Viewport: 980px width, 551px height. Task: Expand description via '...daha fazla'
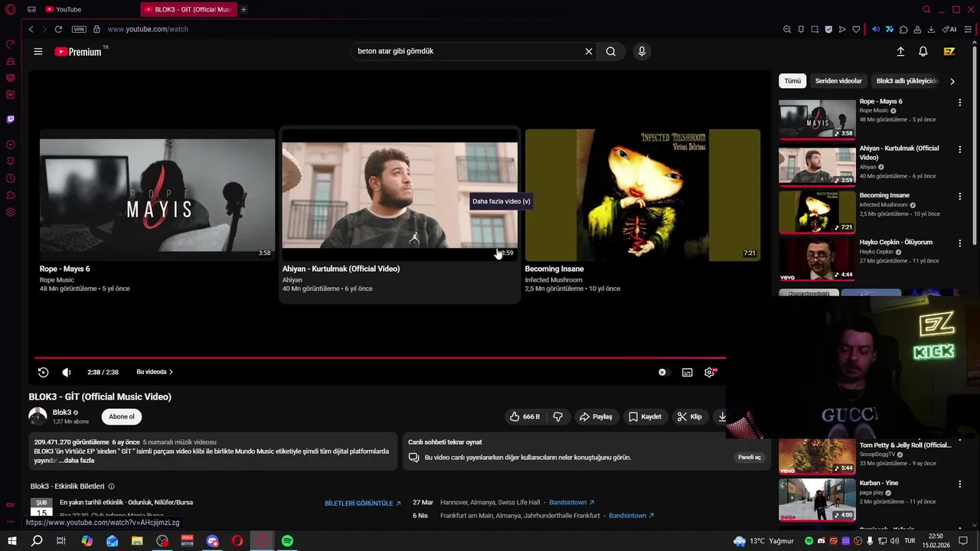tap(77, 461)
